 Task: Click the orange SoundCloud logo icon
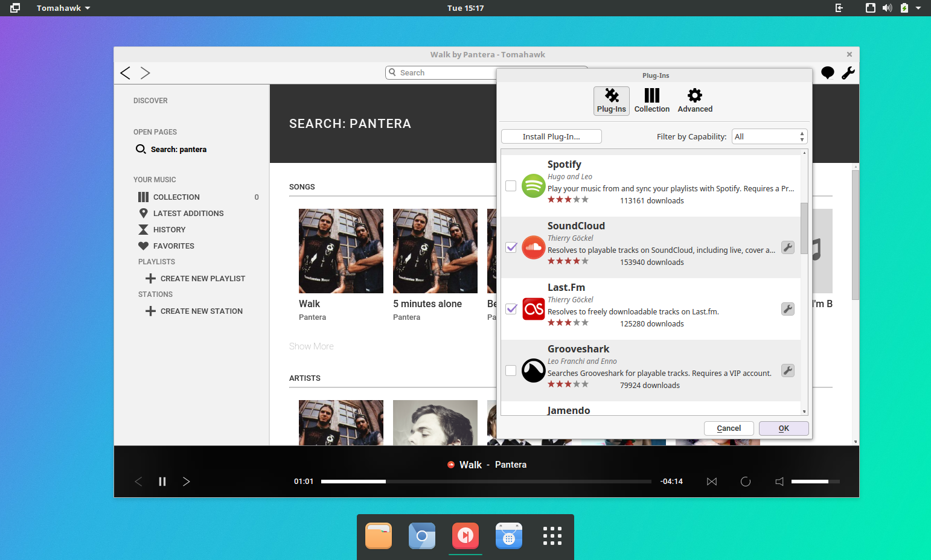point(534,247)
